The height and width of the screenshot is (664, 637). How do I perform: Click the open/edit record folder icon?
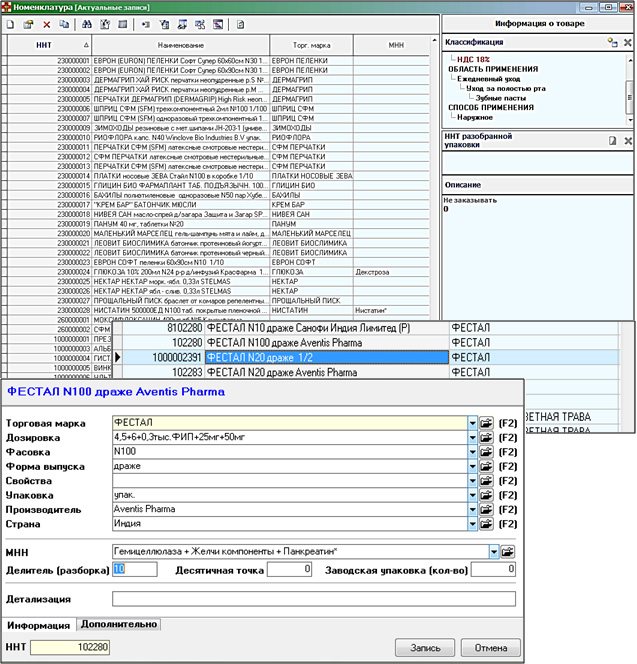28,25
